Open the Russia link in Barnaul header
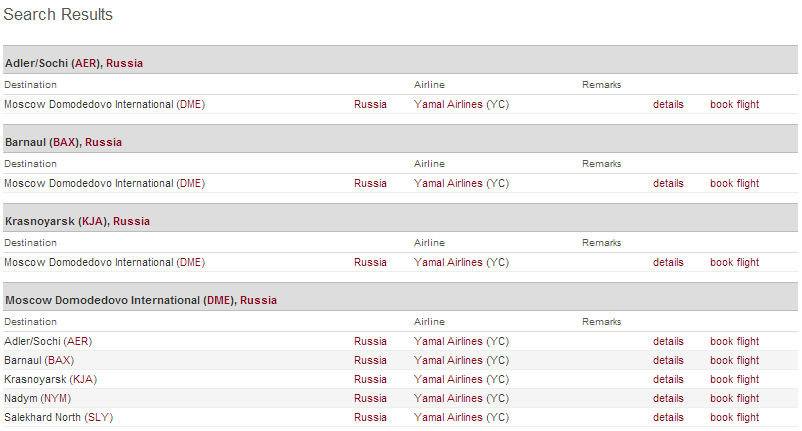This screenshot has width=802, height=431. pyautogui.click(x=103, y=142)
